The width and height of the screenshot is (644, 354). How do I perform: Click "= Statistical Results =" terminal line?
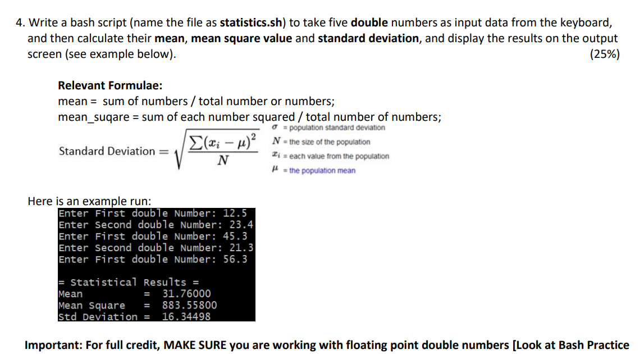[129, 283]
